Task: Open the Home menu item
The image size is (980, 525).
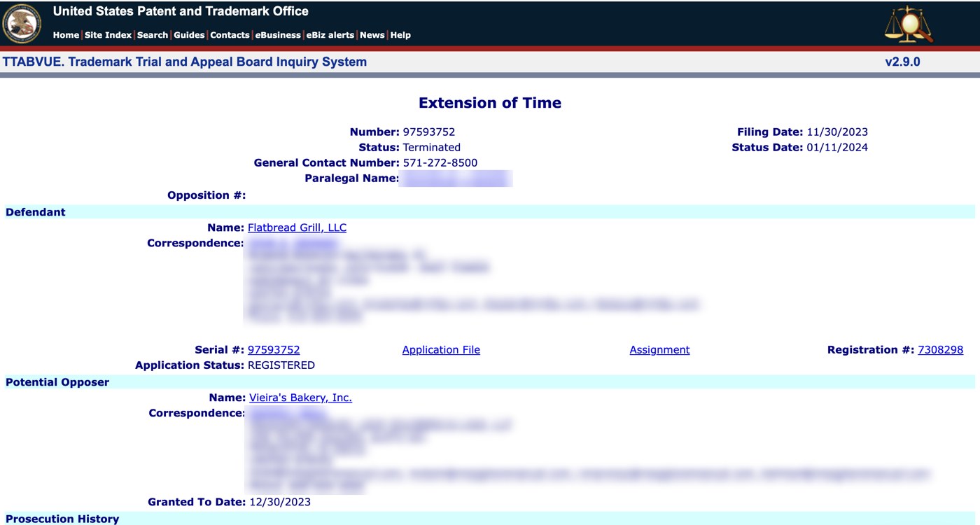Action: (x=66, y=35)
